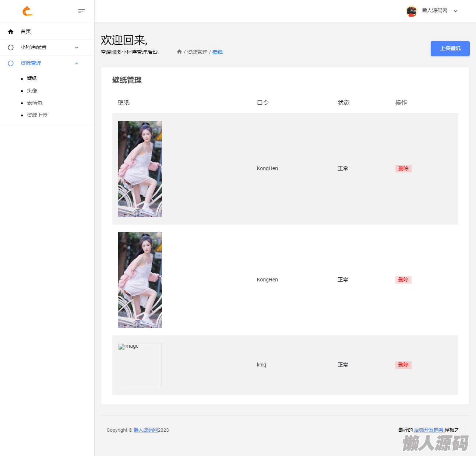Screen dimensions: 476x456
Task: Delete the khkj wallpaper row
Action: point(403,365)
